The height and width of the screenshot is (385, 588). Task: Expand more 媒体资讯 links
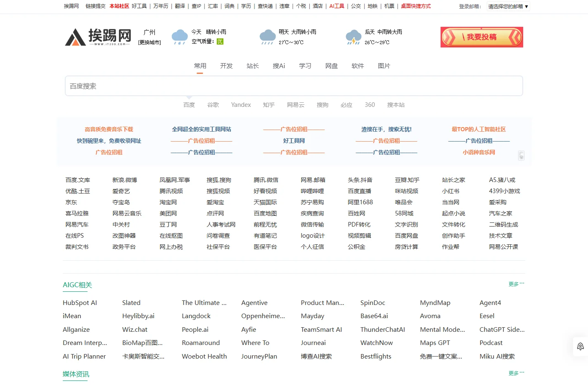517,373
